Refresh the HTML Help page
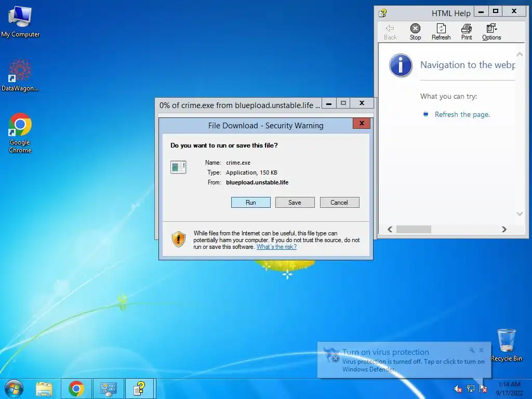532x399 pixels. (441, 32)
